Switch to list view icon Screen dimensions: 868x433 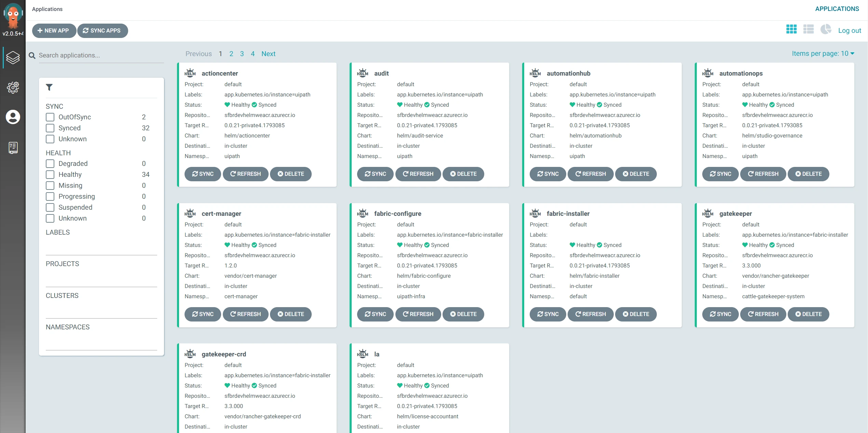tap(808, 29)
